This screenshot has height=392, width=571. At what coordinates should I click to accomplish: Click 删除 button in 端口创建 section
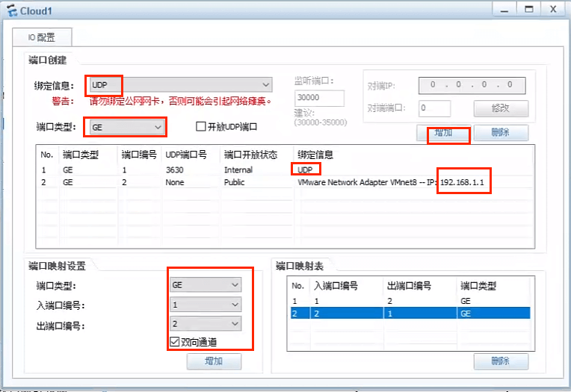coord(501,132)
